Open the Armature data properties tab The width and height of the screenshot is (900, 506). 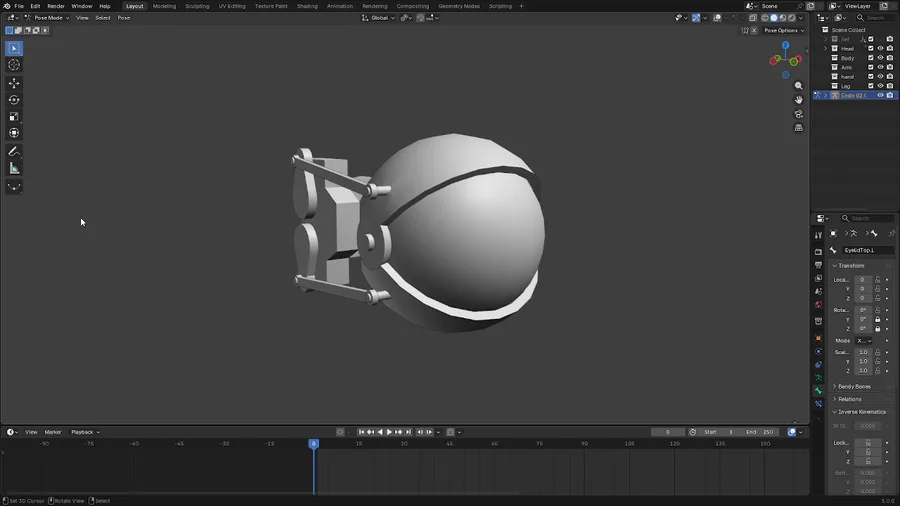click(x=818, y=377)
